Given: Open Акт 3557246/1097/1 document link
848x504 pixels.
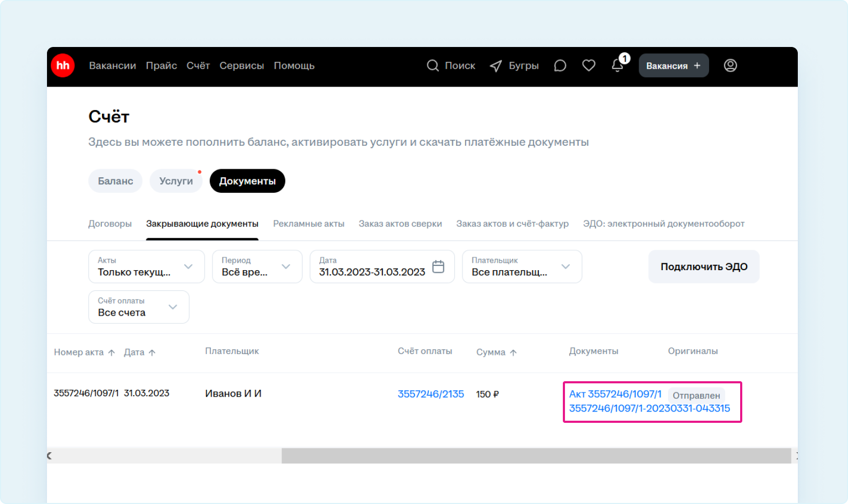Looking at the screenshot, I should [615, 394].
